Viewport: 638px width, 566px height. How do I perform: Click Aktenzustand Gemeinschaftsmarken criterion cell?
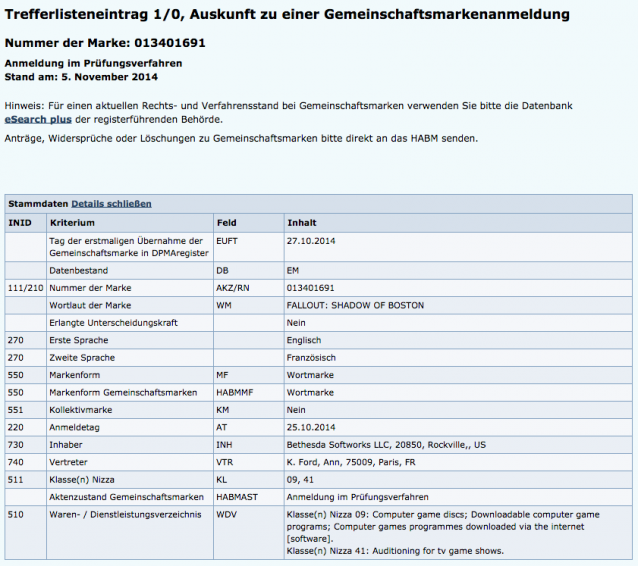pos(130,497)
